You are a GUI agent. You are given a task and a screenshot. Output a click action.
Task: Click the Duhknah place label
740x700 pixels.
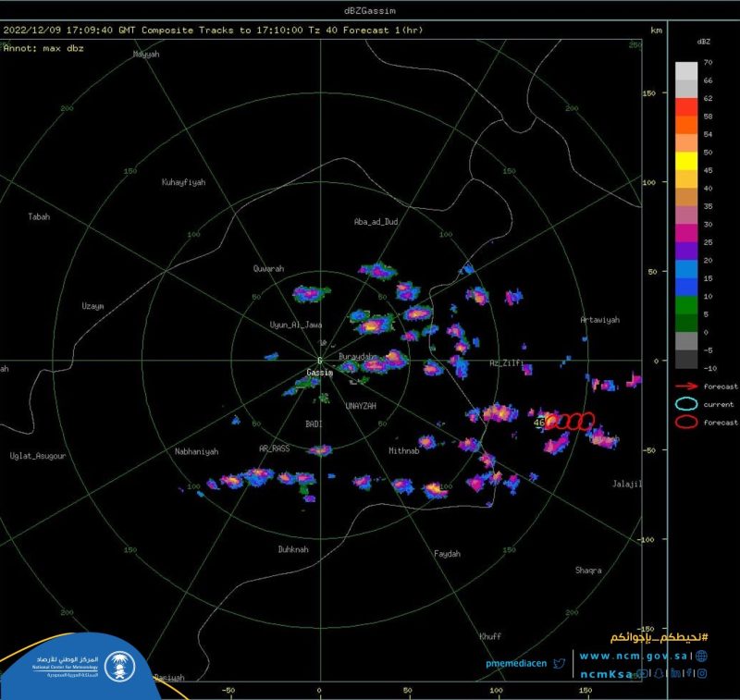[293, 549]
